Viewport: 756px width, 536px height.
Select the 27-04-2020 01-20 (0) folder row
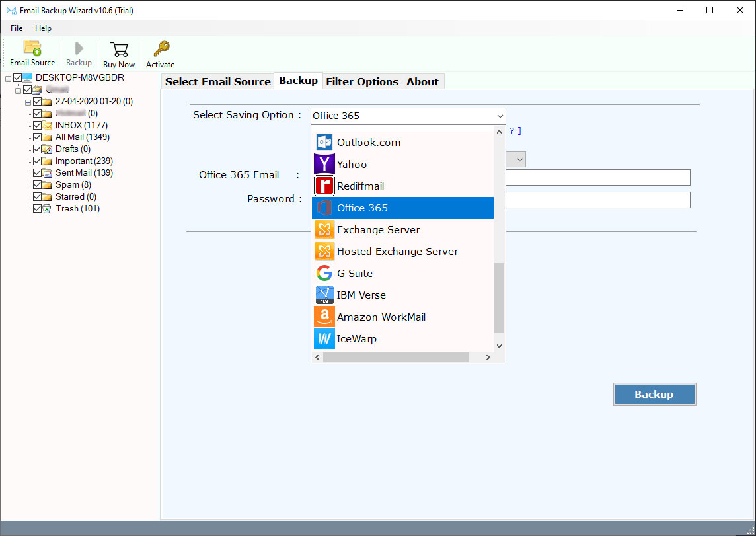click(x=94, y=101)
